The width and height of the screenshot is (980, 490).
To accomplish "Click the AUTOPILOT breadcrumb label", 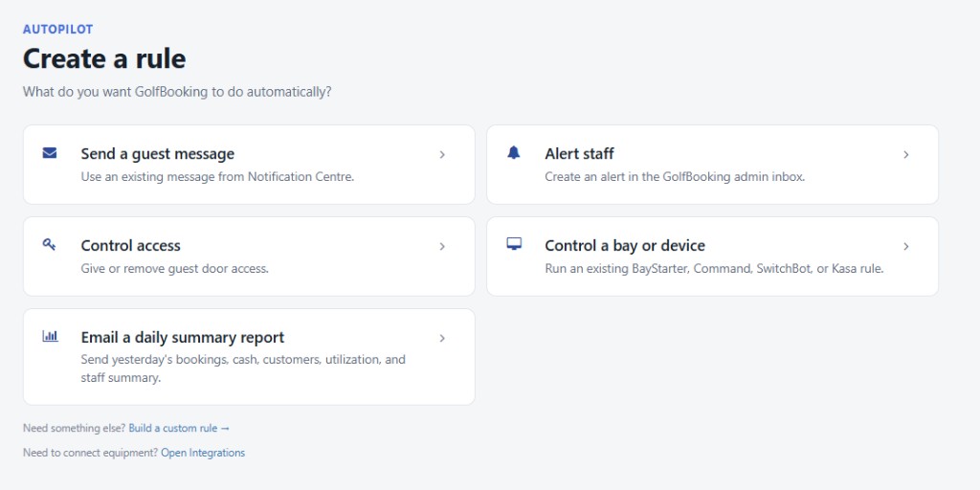I will (x=57, y=30).
